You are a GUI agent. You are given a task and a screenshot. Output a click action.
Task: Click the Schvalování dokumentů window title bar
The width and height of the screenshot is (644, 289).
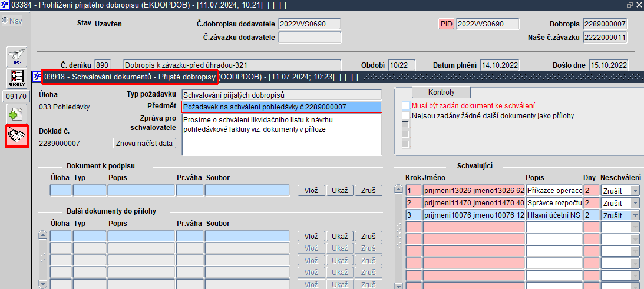pyautogui.click(x=338, y=77)
